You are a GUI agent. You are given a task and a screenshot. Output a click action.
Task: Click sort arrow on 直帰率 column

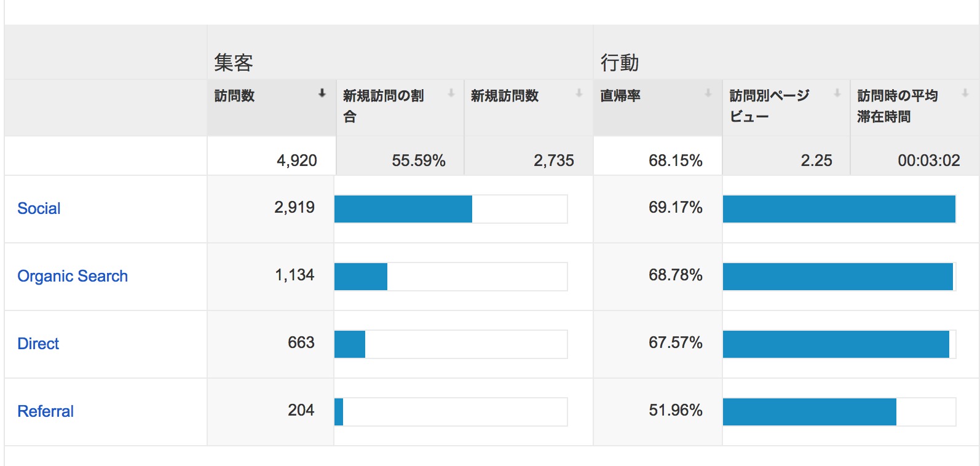(708, 93)
